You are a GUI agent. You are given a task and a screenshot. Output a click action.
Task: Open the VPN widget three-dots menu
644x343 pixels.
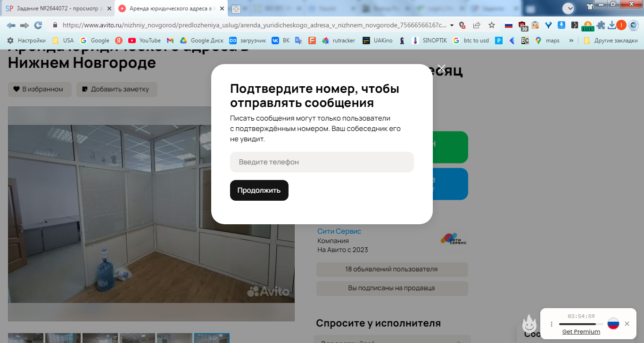pos(552,324)
